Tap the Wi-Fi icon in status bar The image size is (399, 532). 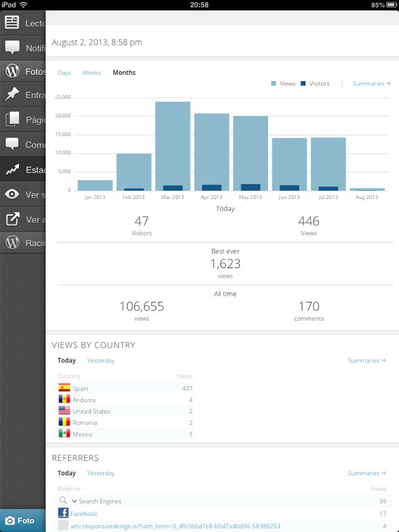coord(23,5)
